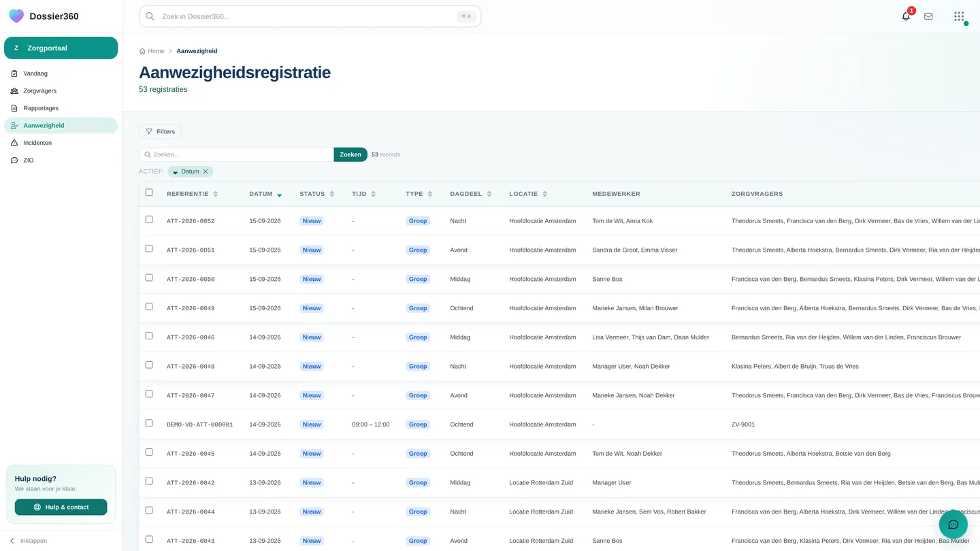Image resolution: width=980 pixels, height=551 pixels.
Task: Open ZIO in the sidebar
Action: tap(61, 161)
